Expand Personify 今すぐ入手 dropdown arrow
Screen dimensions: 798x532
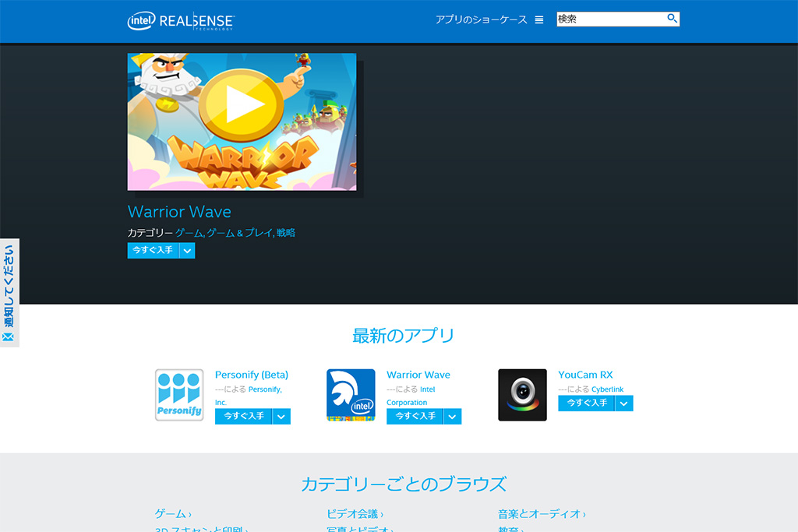click(281, 416)
